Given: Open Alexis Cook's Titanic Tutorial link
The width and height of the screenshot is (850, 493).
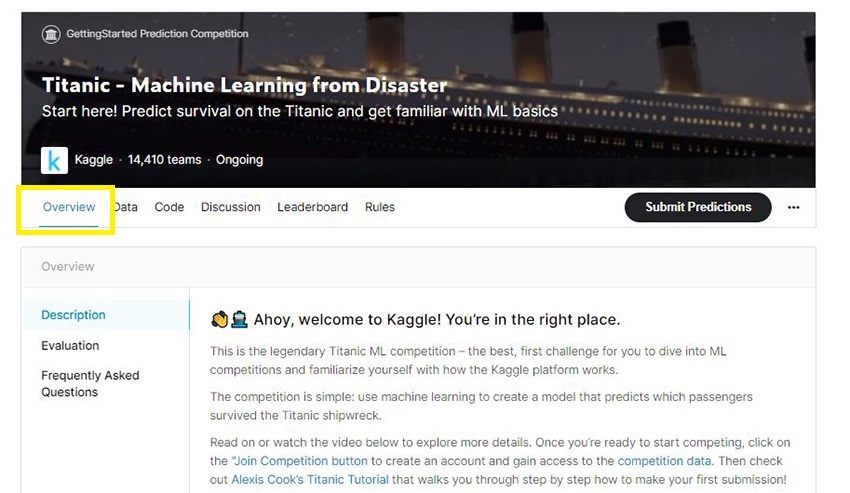Looking at the screenshot, I should pos(310,479).
